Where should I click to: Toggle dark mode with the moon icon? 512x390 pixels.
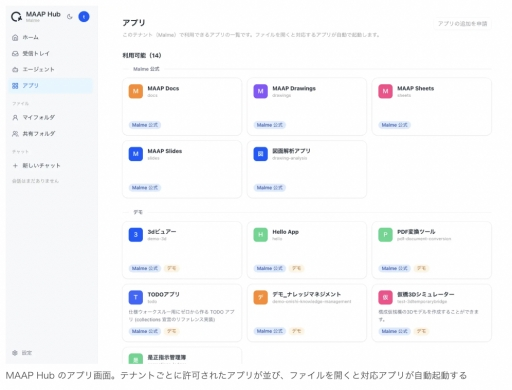[69, 17]
